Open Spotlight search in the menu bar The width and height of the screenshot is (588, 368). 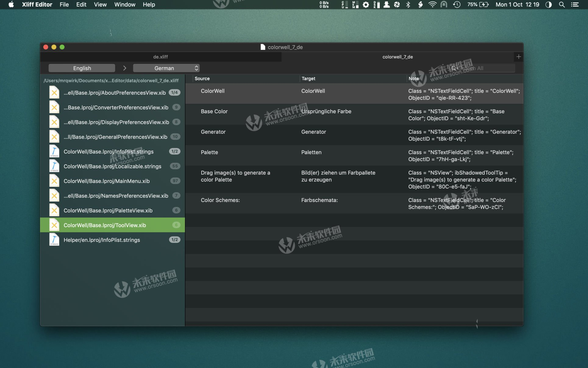tap(561, 5)
